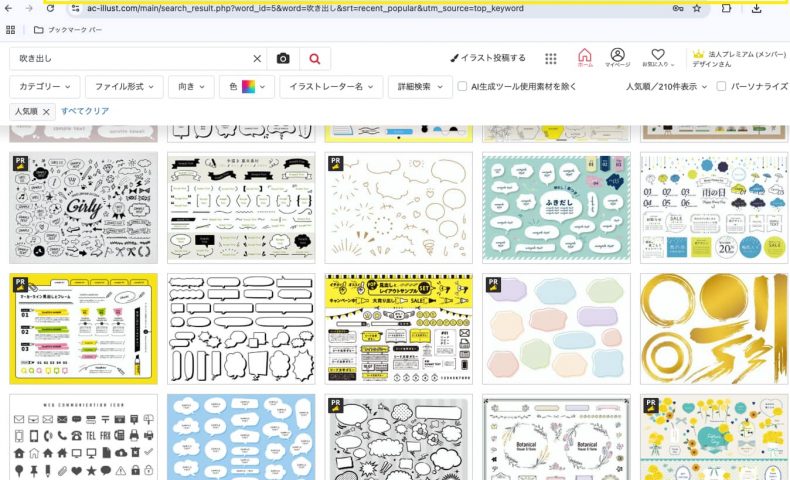Open the black outline speech bubbles thumbnail
Viewport: 790px width, 480px height.
[x=241, y=329]
